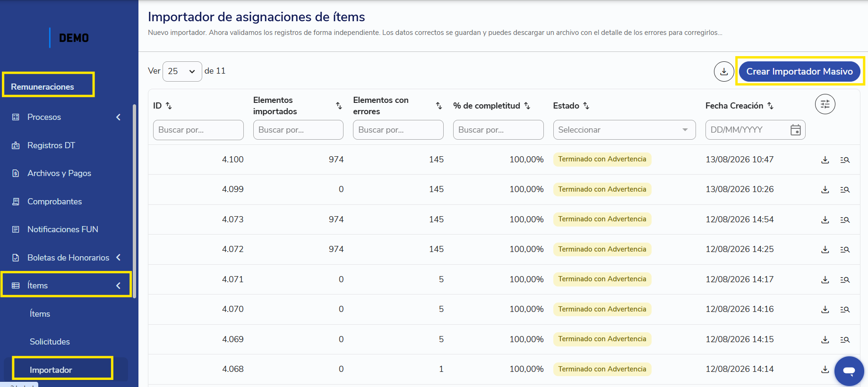View details of import 4.072
The width and height of the screenshot is (868, 387).
pyautogui.click(x=845, y=250)
